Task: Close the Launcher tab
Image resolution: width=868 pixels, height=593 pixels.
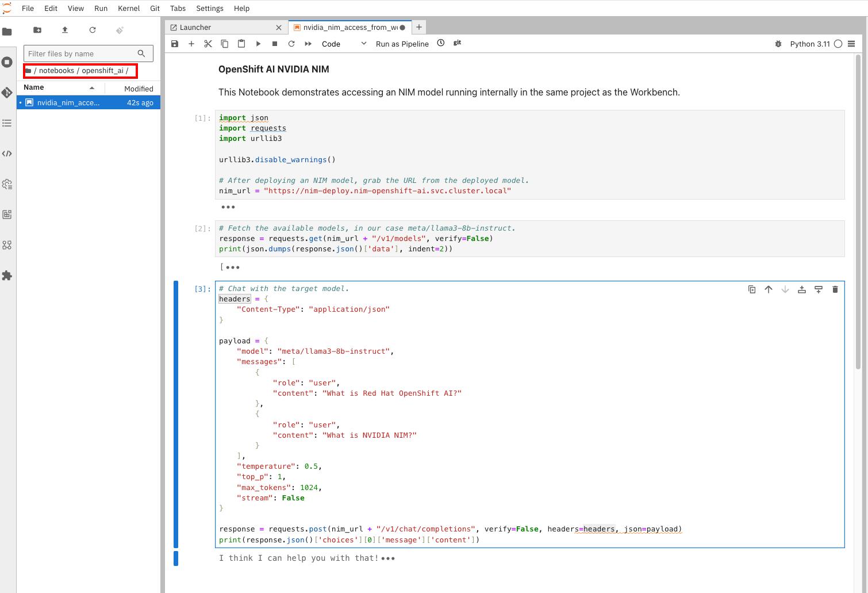Action: (x=279, y=27)
